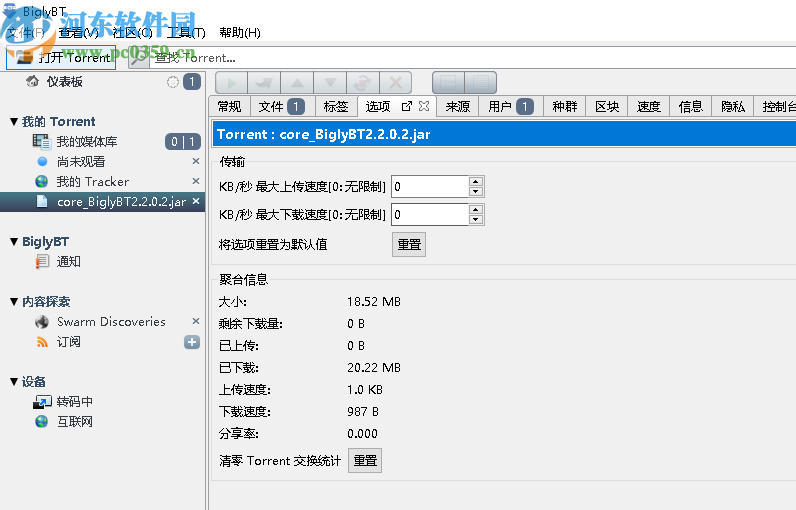
Task: Click the spinner icon next to 仪表板
Action: pyautogui.click(x=173, y=82)
